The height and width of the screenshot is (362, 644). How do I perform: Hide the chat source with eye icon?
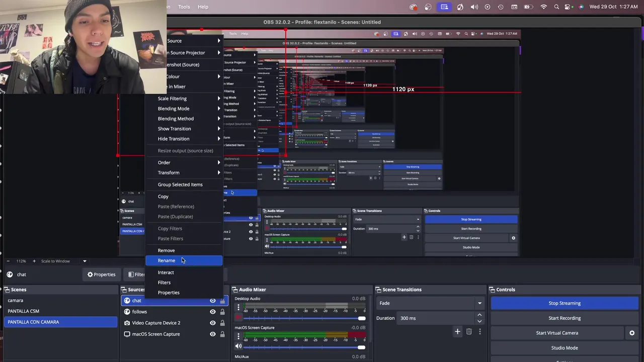(x=212, y=301)
